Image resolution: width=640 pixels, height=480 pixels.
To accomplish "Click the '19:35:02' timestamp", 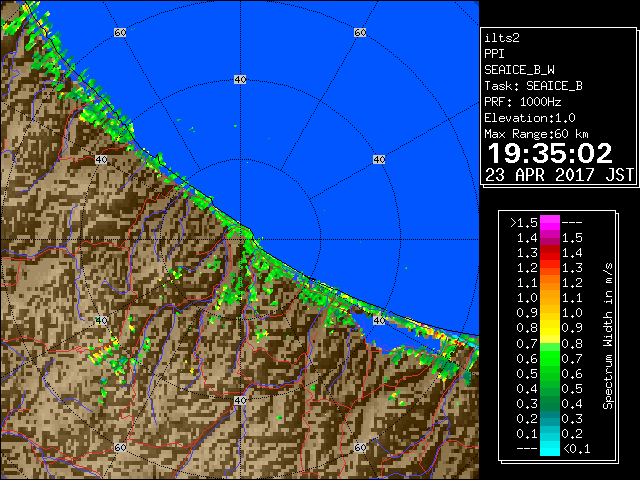I will pos(550,153).
